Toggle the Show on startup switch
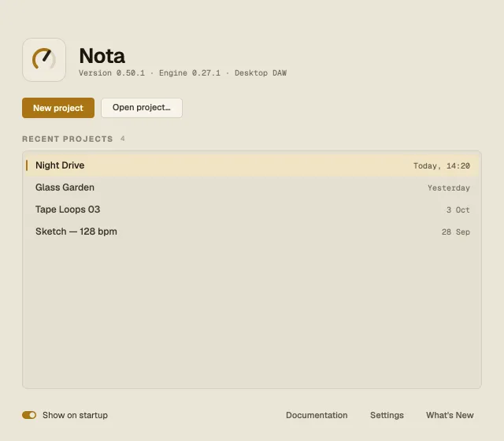 click(x=29, y=415)
